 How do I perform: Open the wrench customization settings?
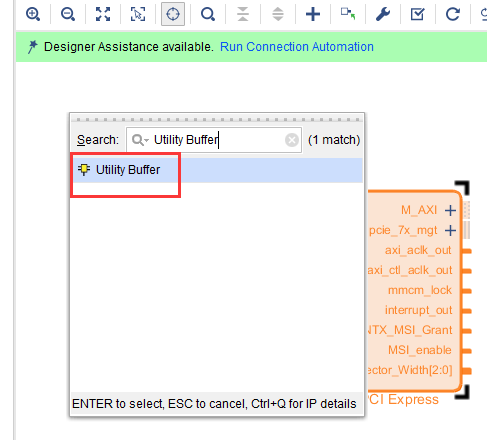383,14
